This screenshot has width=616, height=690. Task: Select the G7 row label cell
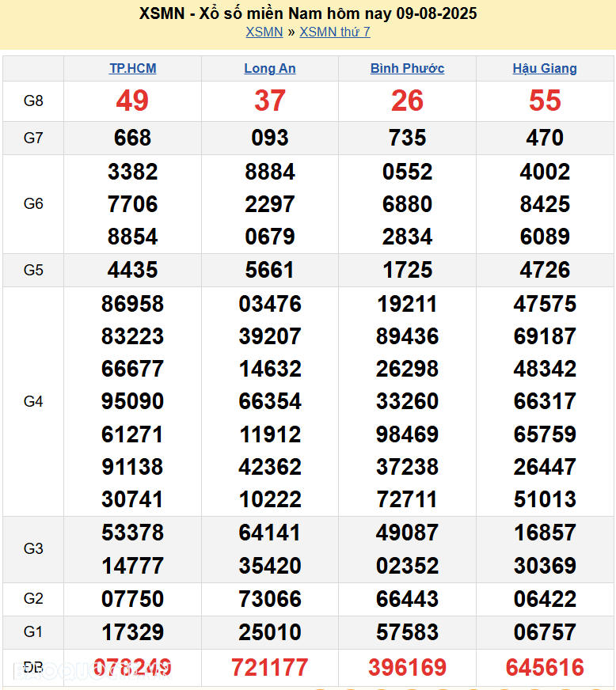point(33,138)
